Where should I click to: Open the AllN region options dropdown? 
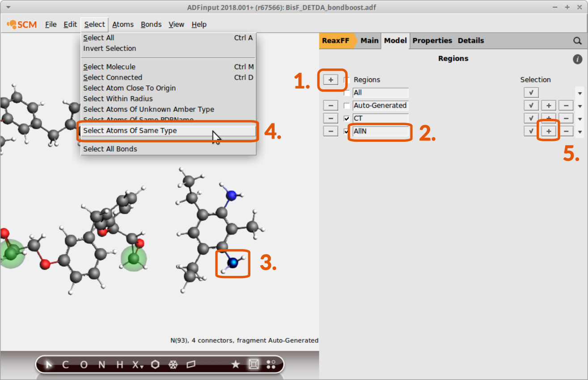[580, 132]
